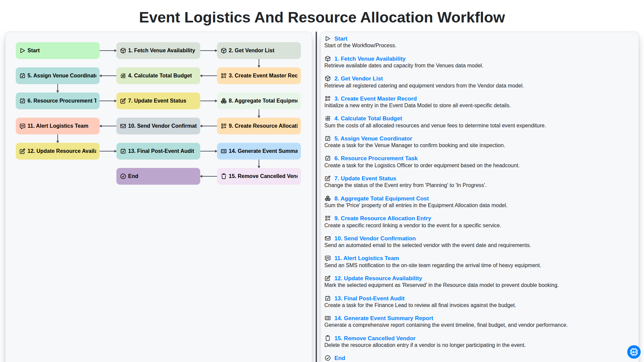Click the trash icon beside Remove Cancelled Vendor heading
The image size is (644, 362).
[328, 338]
